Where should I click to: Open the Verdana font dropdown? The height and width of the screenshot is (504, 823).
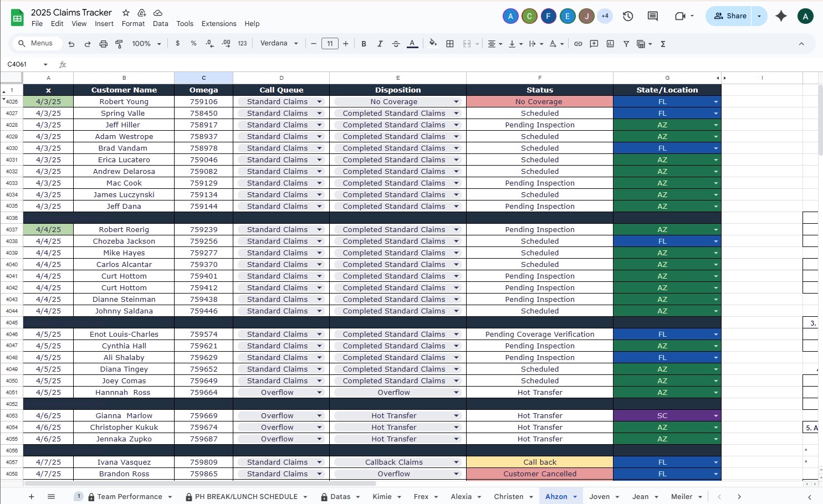point(279,43)
